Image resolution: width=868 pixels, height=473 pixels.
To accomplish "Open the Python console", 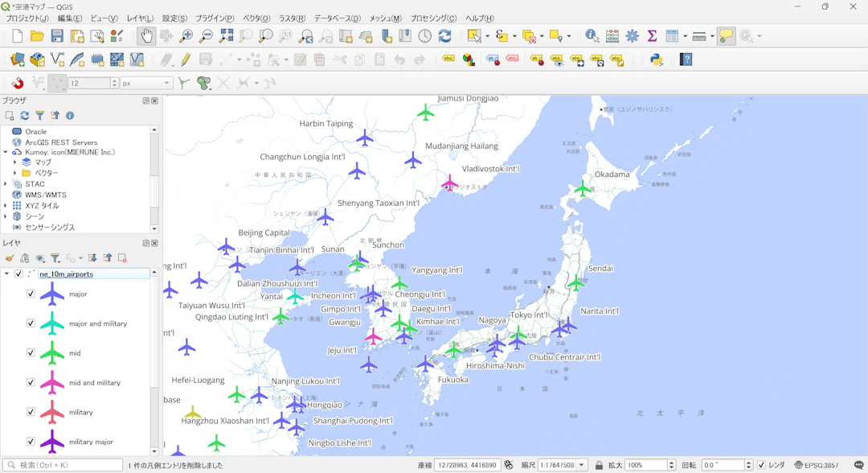I will coord(657,60).
